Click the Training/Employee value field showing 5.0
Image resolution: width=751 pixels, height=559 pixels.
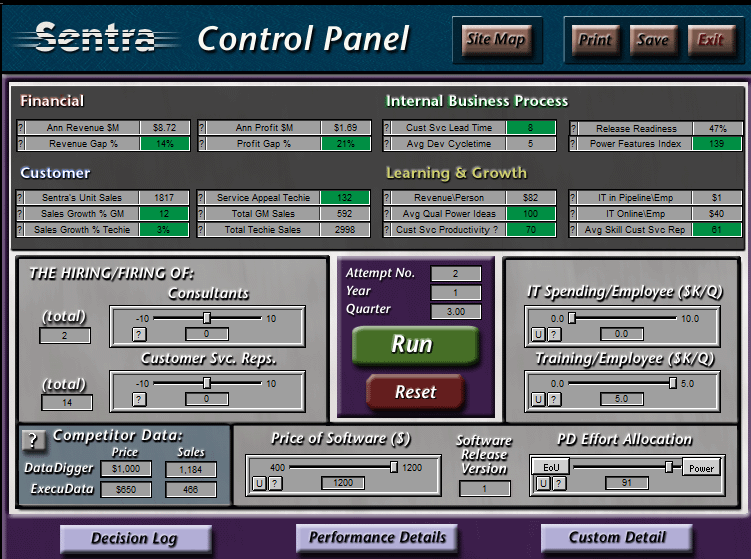point(622,399)
